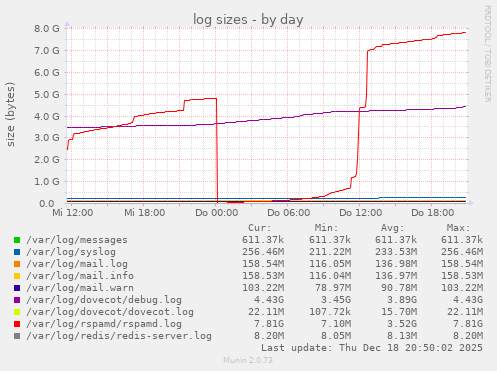
Task: Click the 'Max:' column header
Action: [458, 228]
